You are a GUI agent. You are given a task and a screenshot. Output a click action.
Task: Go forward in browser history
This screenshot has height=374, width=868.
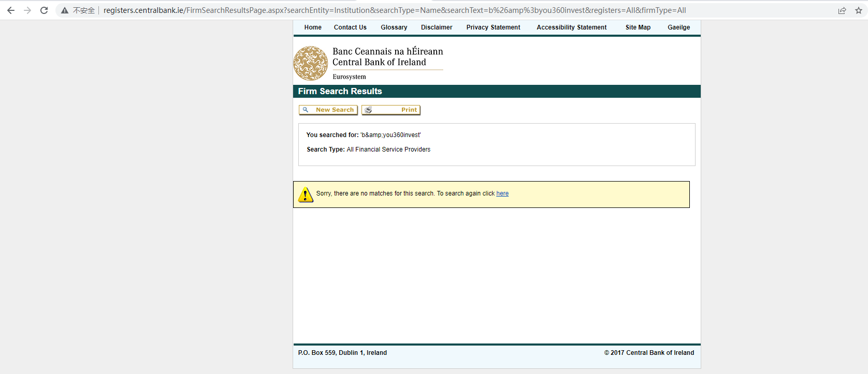(x=27, y=10)
